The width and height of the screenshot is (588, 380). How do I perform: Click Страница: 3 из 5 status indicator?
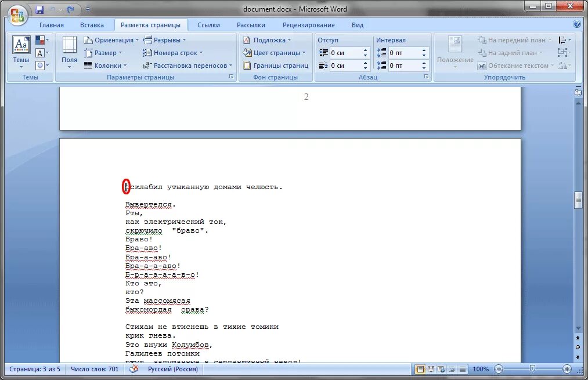point(34,369)
